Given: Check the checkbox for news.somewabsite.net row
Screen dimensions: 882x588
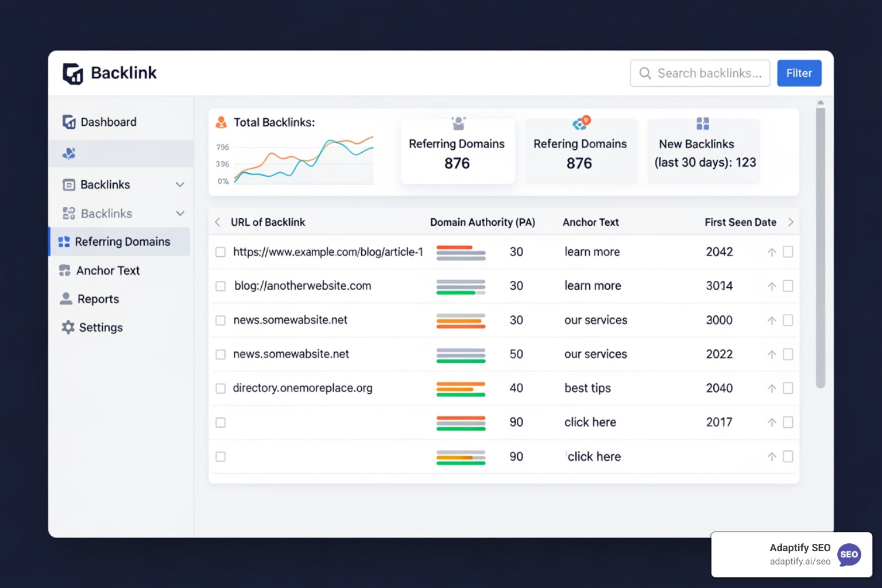Looking at the screenshot, I should click(220, 320).
